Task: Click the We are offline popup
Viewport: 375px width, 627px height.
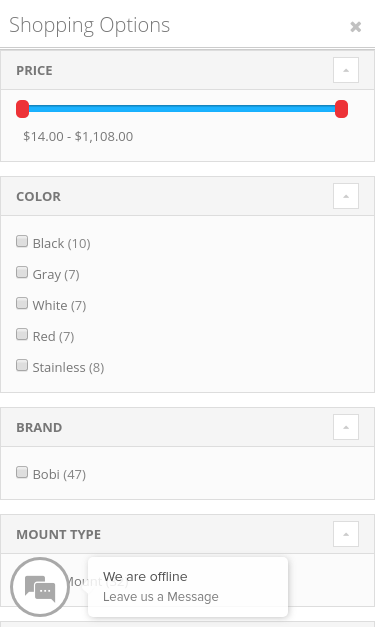Action: [188, 587]
